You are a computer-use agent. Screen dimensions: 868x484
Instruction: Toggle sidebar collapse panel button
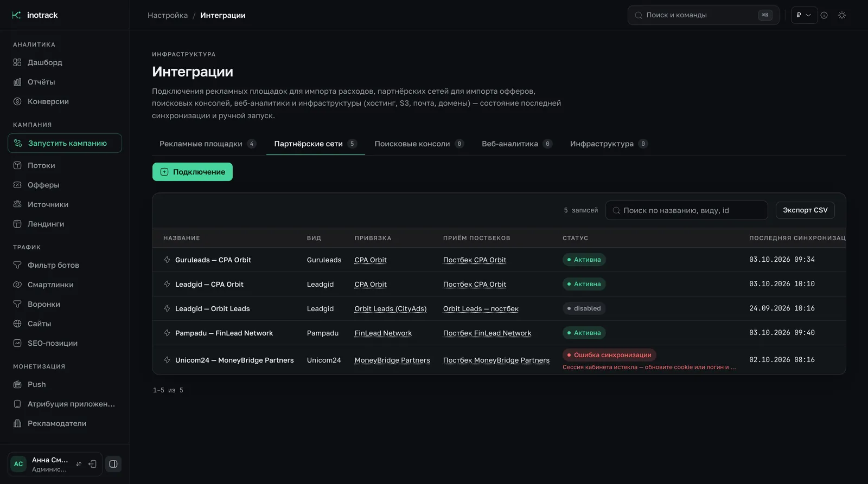pyautogui.click(x=113, y=464)
